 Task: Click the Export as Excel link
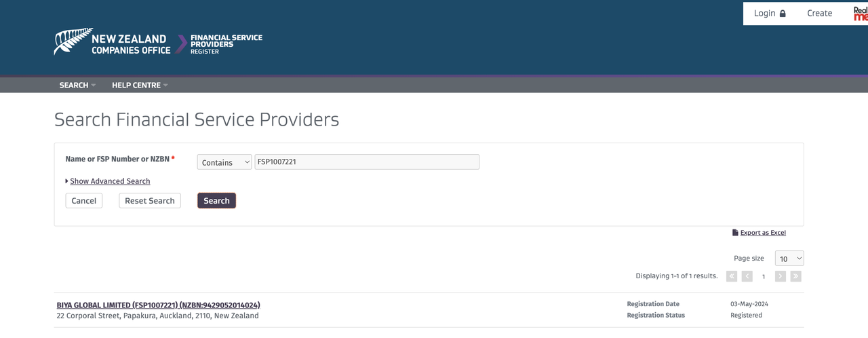click(x=763, y=233)
